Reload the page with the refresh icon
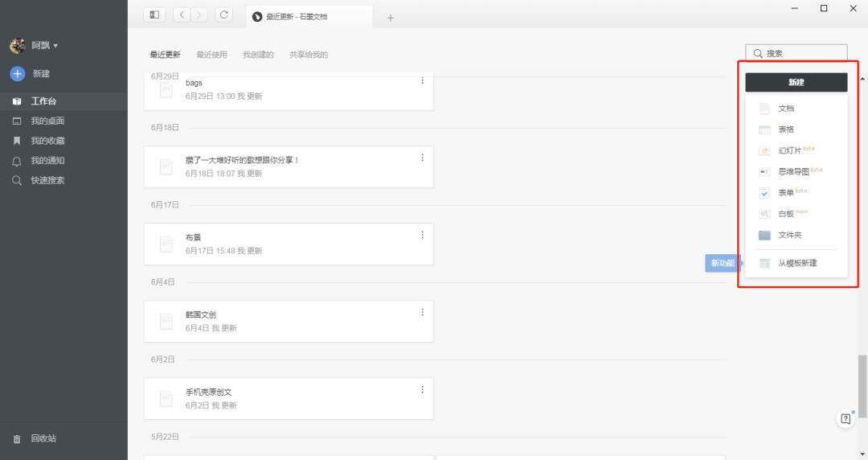Viewport: 868px width, 460px height. click(x=224, y=15)
